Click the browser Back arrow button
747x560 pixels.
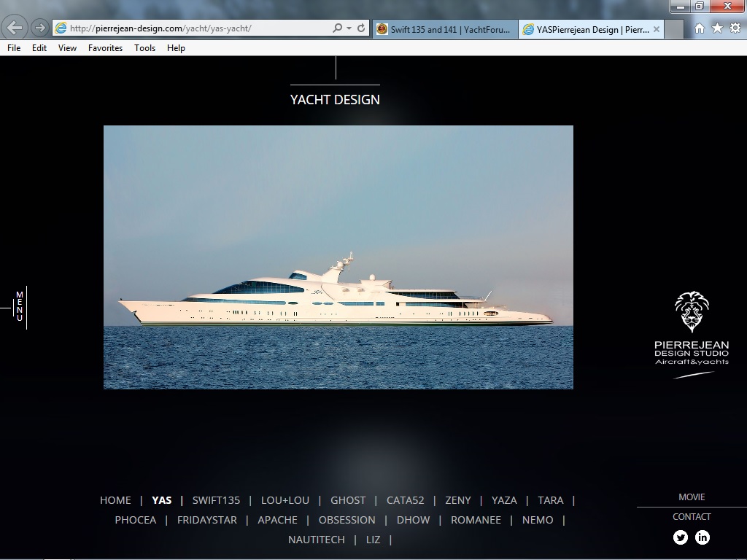(14, 28)
